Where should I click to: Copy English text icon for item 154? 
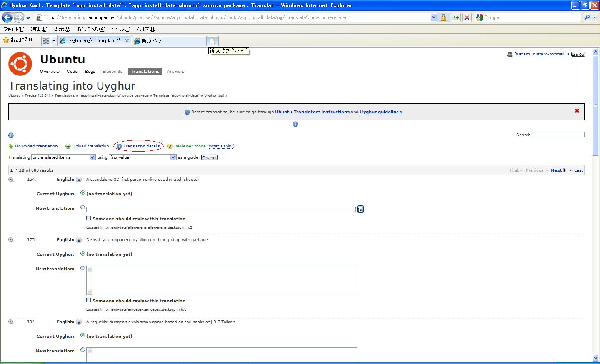pos(79,180)
